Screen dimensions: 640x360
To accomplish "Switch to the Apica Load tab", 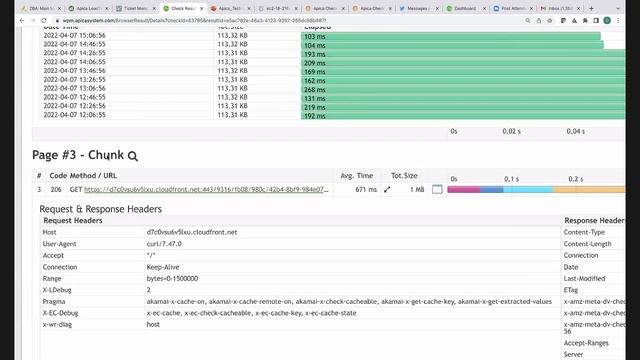I will 88,8.
